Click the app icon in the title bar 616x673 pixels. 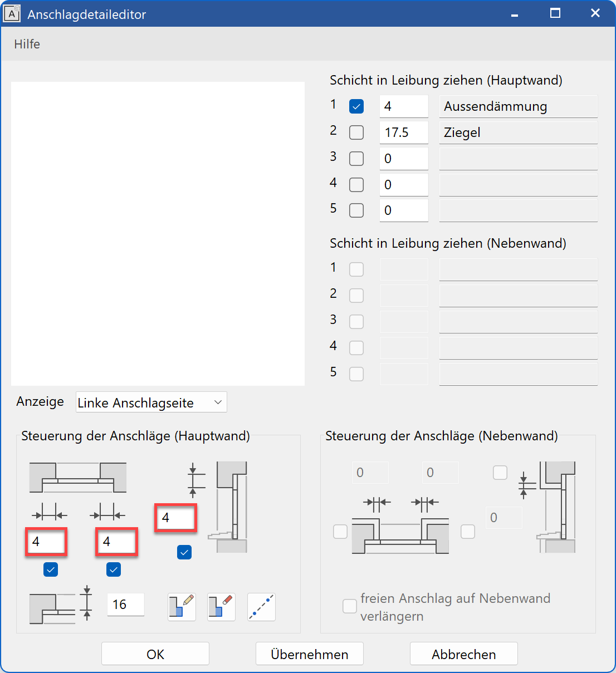(x=12, y=14)
